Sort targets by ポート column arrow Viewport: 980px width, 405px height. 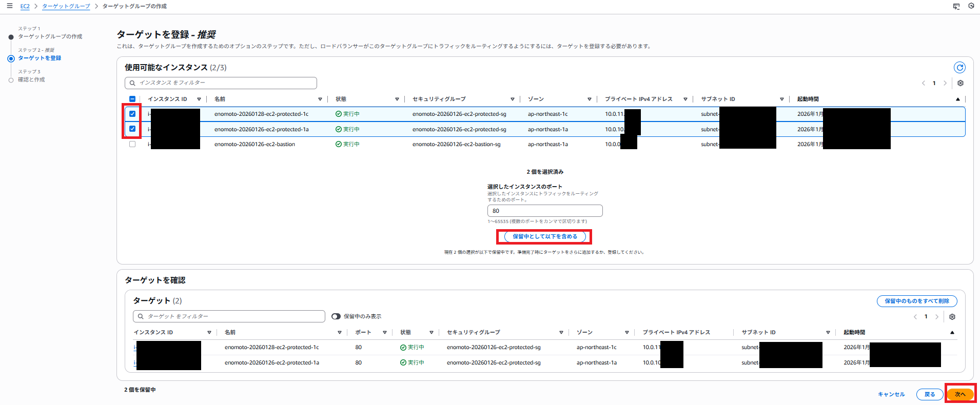click(x=384, y=332)
